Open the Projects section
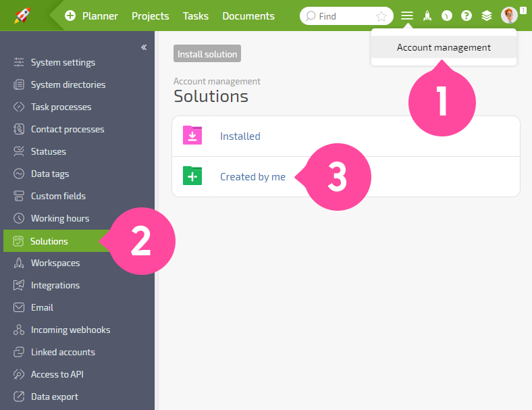 point(151,16)
